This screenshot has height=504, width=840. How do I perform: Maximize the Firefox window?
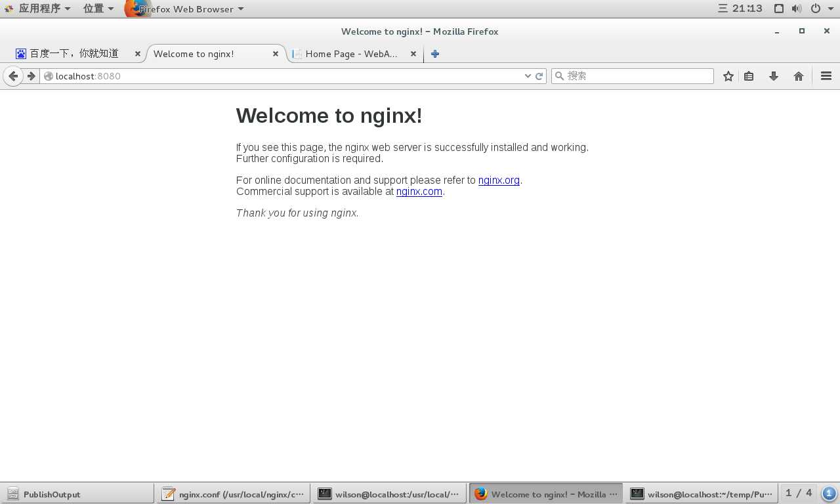[x=801, y=31]
